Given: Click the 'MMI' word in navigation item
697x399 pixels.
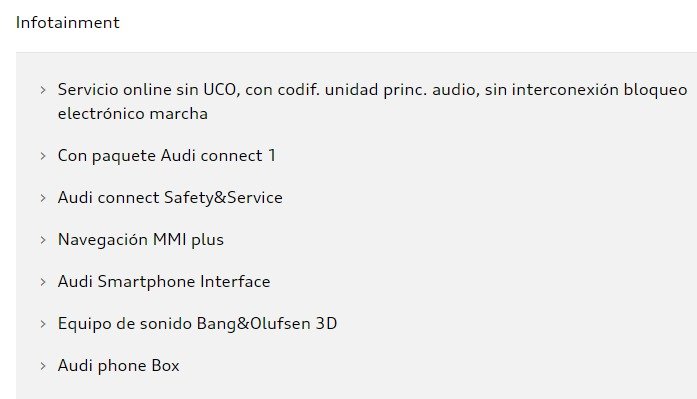Looking at the screenshot, I should [169, 239].
